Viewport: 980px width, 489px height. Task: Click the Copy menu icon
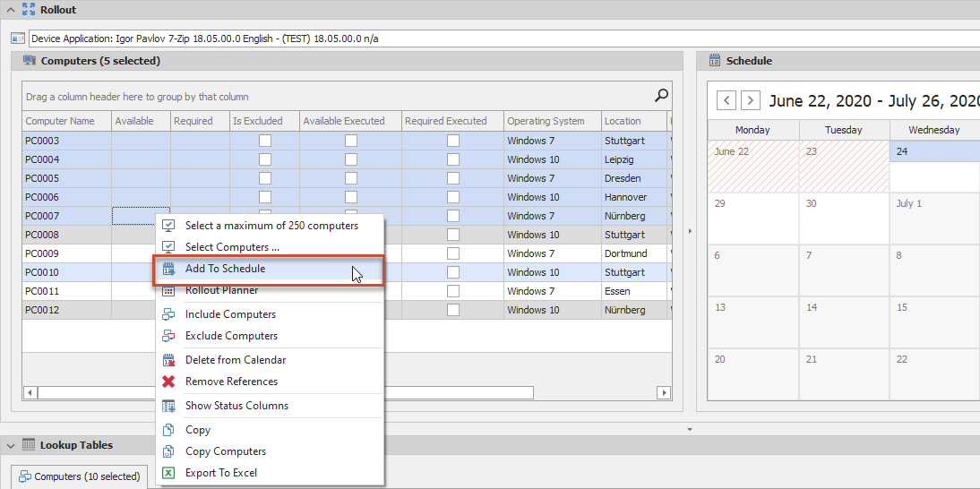point(168,430)
